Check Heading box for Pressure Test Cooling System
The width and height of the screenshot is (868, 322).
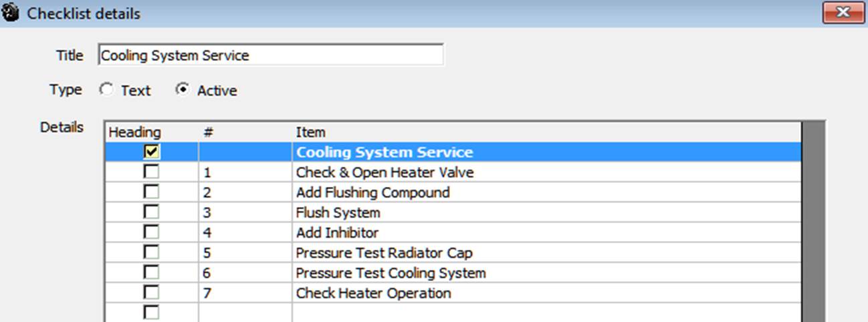tap(152, 273)
